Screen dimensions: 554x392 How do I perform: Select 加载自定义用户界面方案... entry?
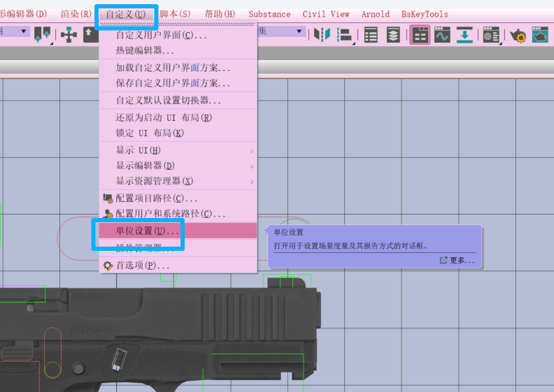click(x=178, y=67)
